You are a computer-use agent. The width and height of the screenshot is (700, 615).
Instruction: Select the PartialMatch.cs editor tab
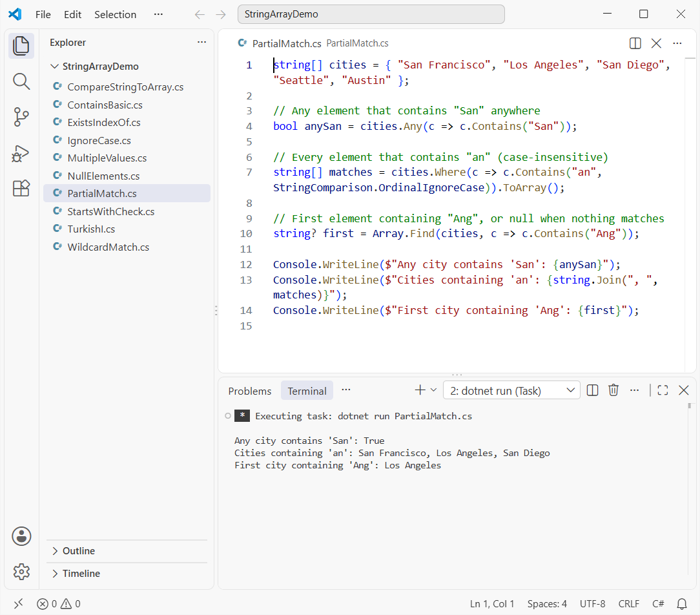click(287, 43)
